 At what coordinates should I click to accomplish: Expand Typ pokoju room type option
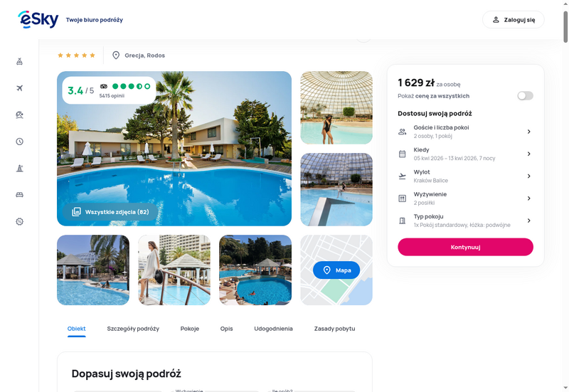coord(465,221)
